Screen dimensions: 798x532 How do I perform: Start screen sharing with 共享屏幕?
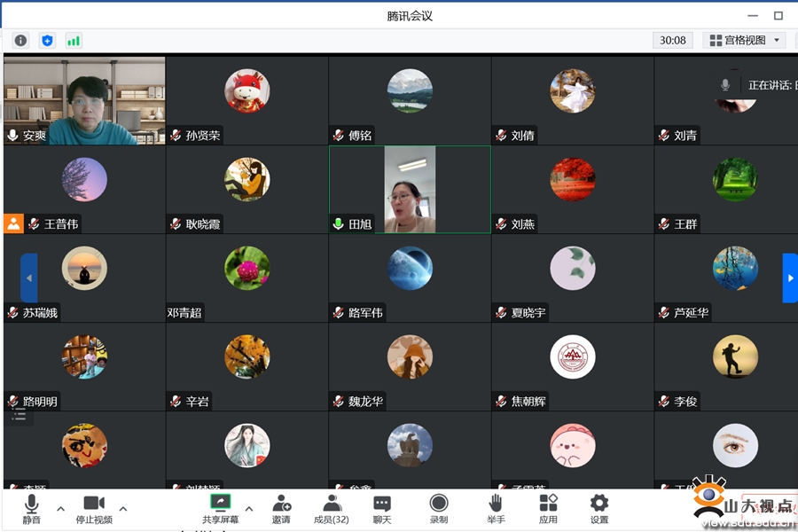[221, 509]
